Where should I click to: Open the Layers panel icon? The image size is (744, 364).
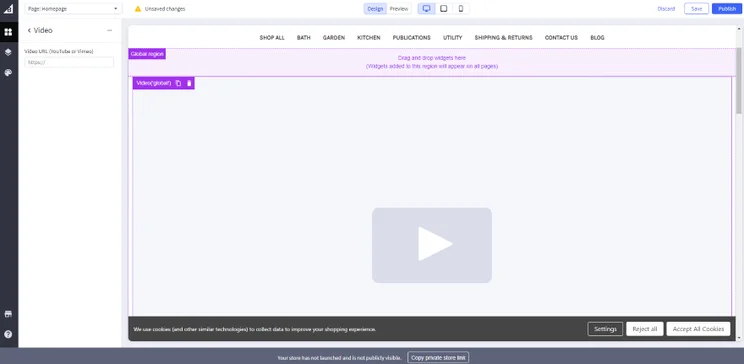coord(8,52)
